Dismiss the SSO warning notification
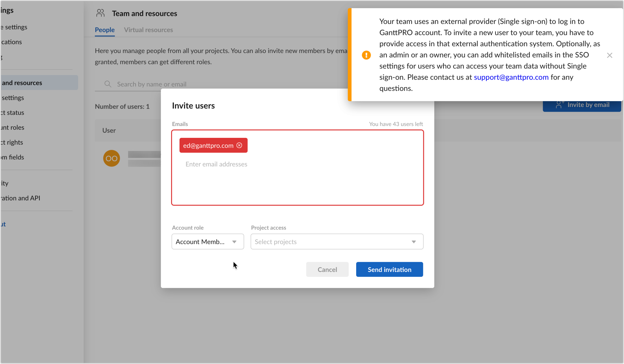 click(x=609, y=55)
